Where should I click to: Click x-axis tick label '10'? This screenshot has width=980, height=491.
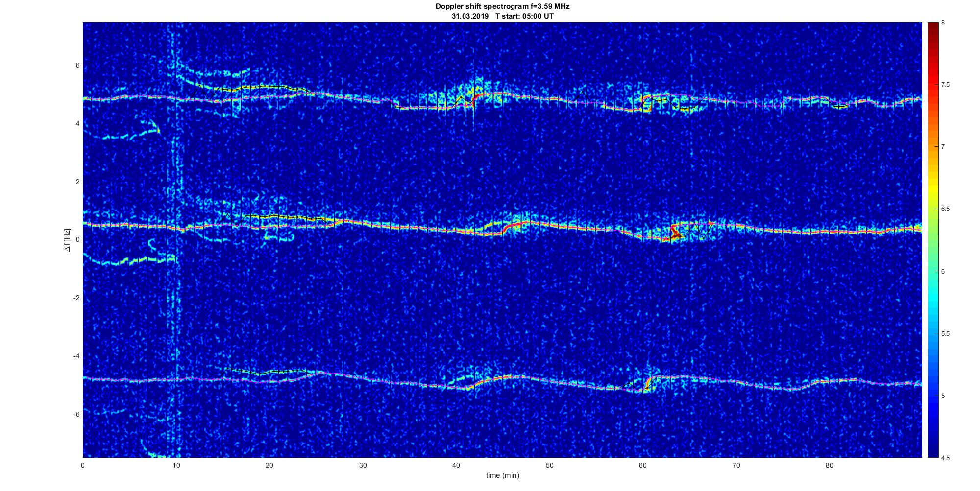click(176, 465)
